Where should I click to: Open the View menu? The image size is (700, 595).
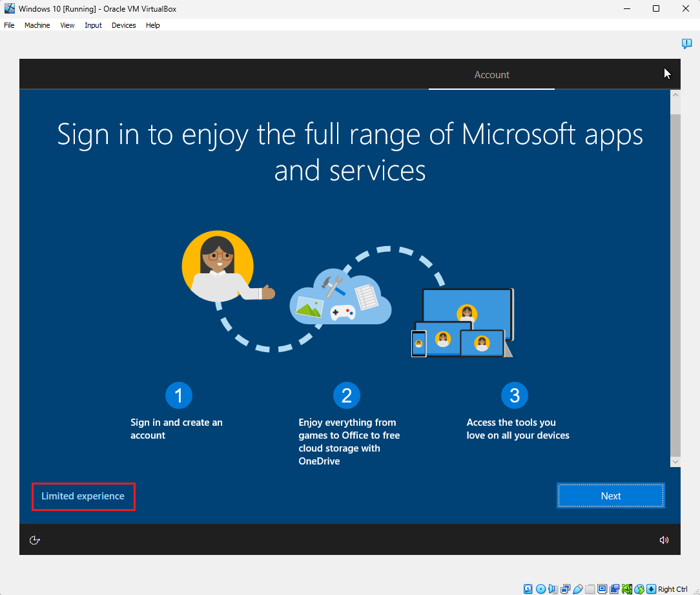coord(67,25)
